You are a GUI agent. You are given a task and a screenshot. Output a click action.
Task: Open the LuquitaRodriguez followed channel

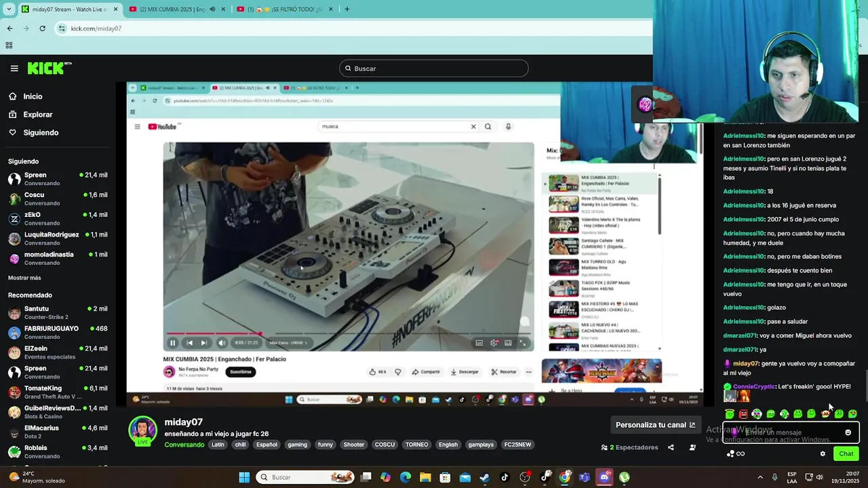[58, 239]
